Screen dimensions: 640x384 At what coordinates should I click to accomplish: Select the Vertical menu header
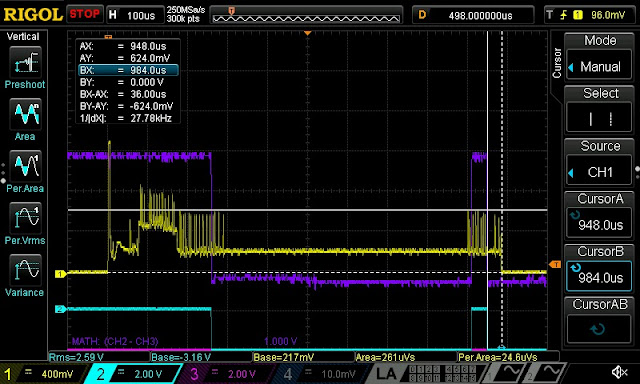23,36
